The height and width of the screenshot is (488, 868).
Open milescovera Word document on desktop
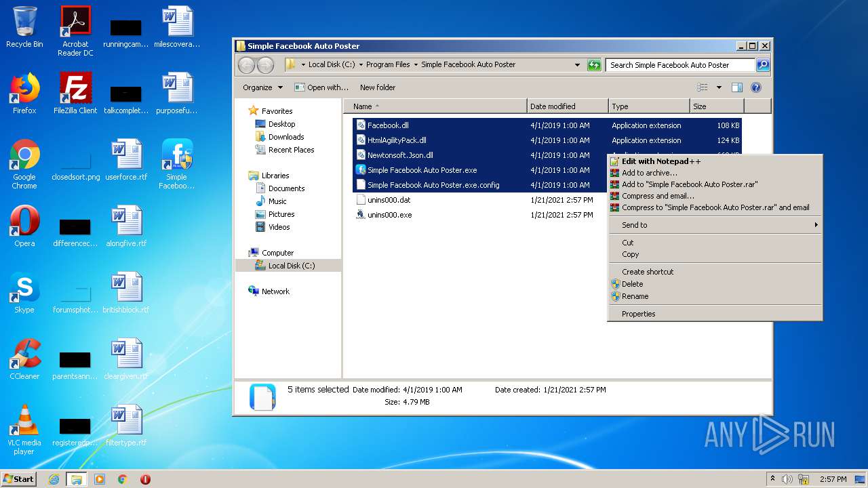[x=177, y=27]
